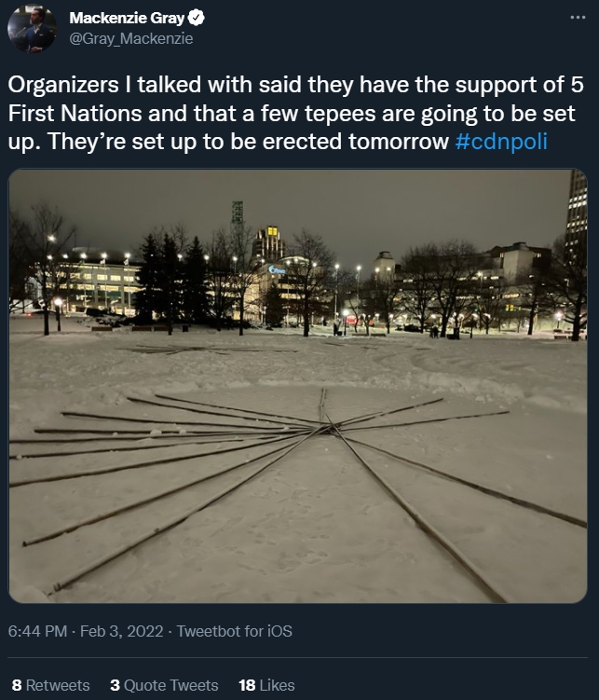Click the word Retweets in the stats row
This screenshot has width=599, height=700.
[x=58, y=685]
